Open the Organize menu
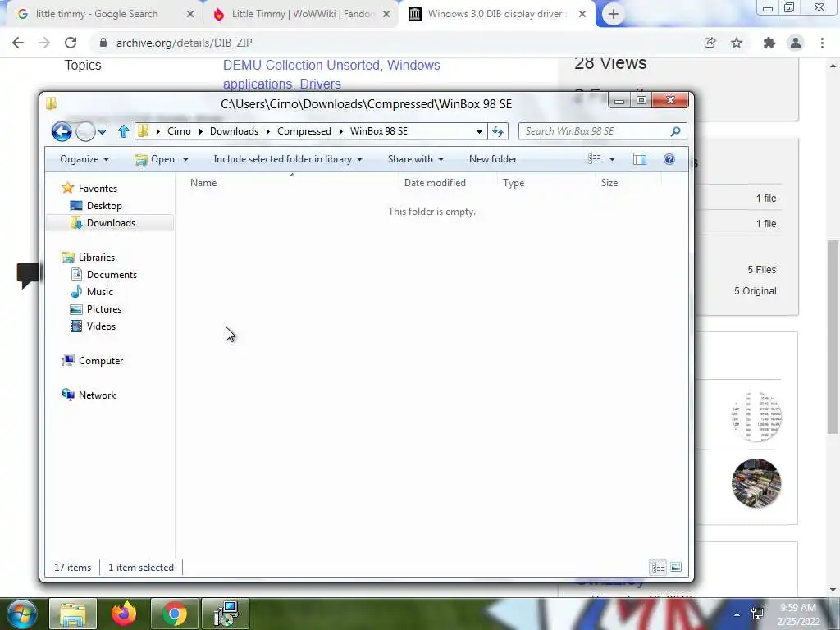This screenshot has width=840, height=630. pyautogui.click(x=84, y=159)
